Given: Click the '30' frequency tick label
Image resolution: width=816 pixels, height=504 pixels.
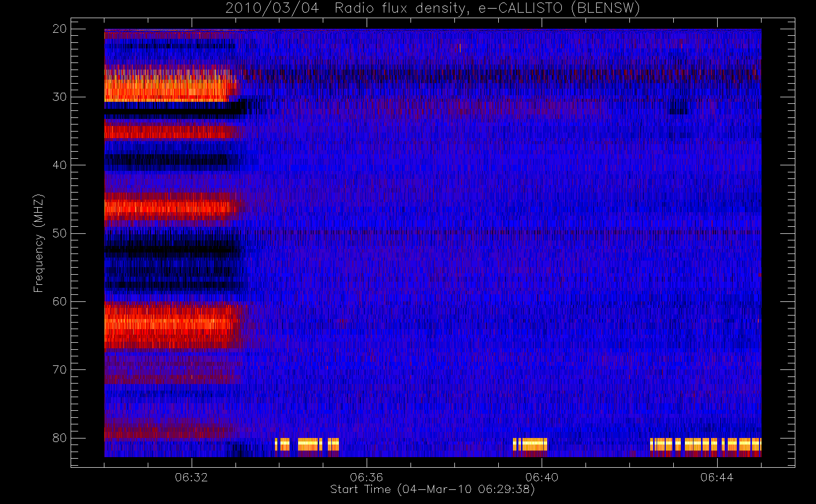Looking at the screenshot, I should click(x=60, y=97).
